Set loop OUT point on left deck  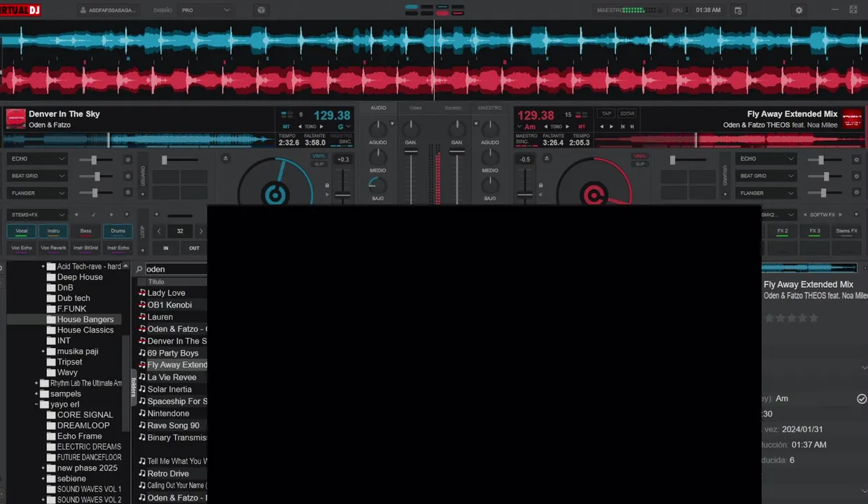click(x=194, y=248)
